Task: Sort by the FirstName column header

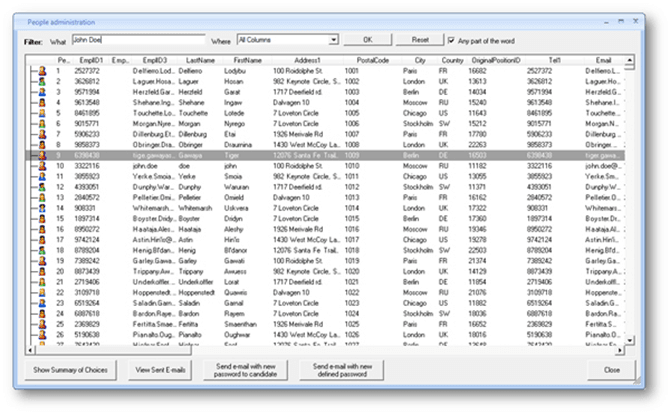Action: point(247,60)
